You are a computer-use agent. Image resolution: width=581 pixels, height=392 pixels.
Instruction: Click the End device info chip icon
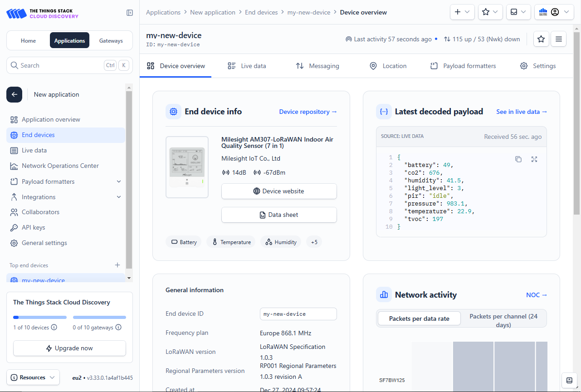[173, 112]
